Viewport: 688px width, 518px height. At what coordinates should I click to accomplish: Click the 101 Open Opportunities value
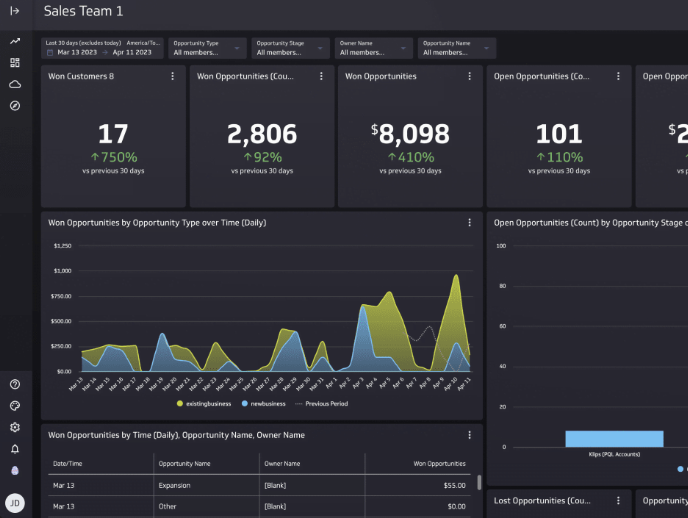(559, 134)
